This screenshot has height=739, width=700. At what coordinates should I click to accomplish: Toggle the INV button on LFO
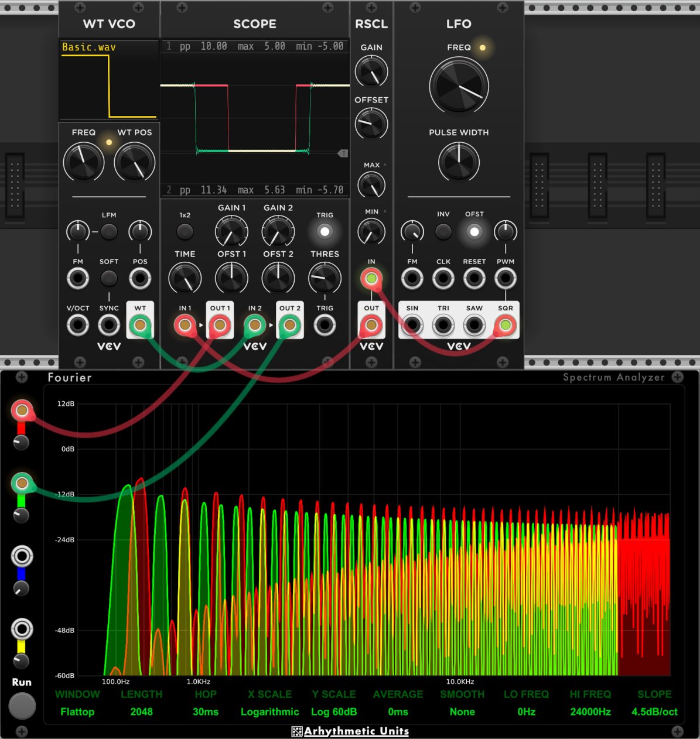(443, 232)
